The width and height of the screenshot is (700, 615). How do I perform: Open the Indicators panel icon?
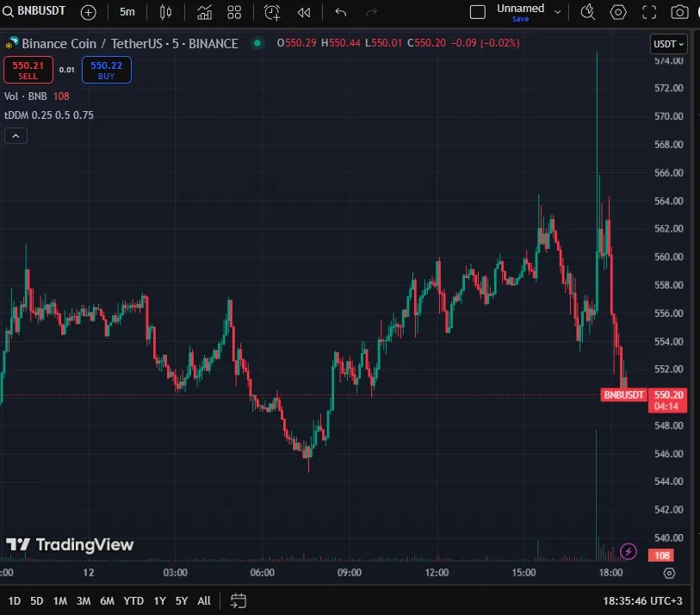[204, 12]
